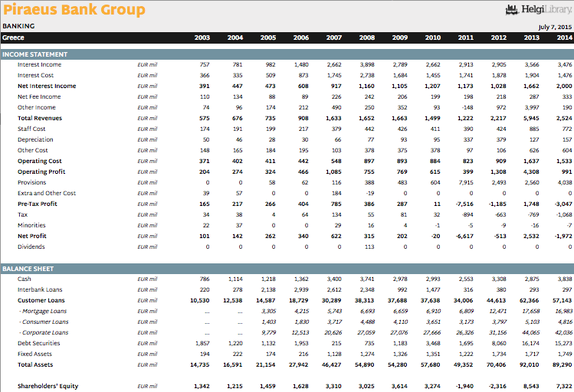Click the Net Fee Income label
The height and width of the screenshot is (392, 574).
[x=39, y=96]
